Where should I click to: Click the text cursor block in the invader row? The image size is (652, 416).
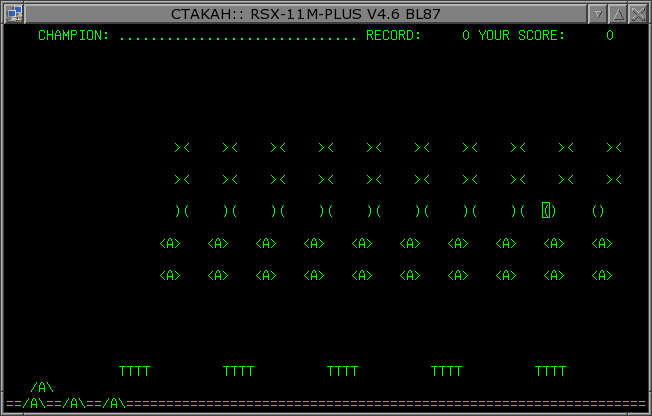click(546, 210)
